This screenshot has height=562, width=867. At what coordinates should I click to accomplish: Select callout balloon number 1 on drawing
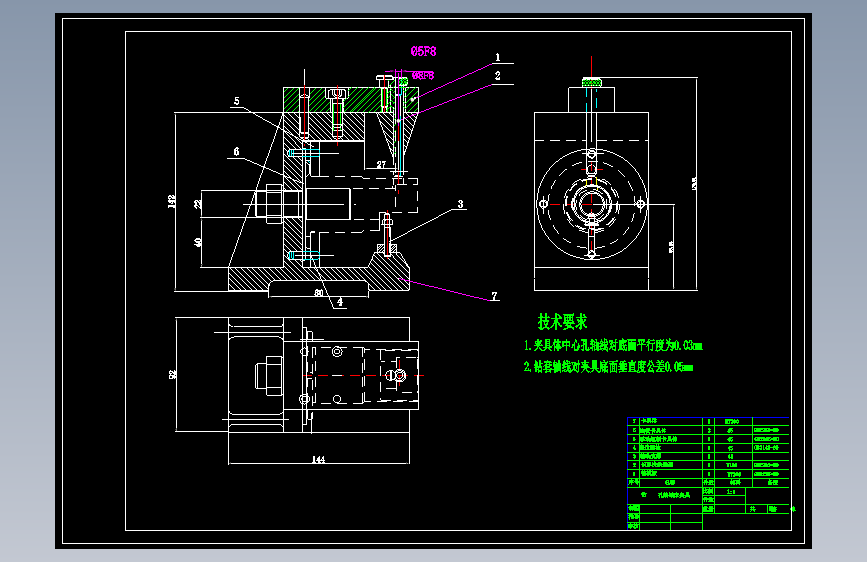pyautogui.click(x=498, y=57)
